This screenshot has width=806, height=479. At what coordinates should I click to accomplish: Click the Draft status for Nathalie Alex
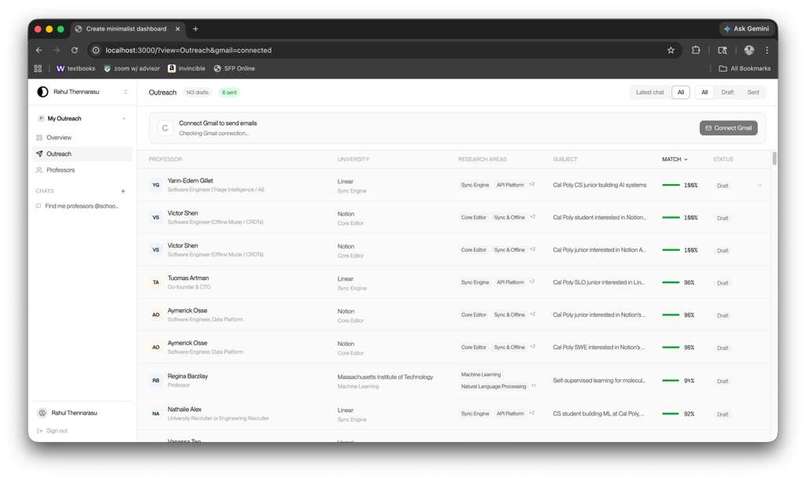click(722, 414)
